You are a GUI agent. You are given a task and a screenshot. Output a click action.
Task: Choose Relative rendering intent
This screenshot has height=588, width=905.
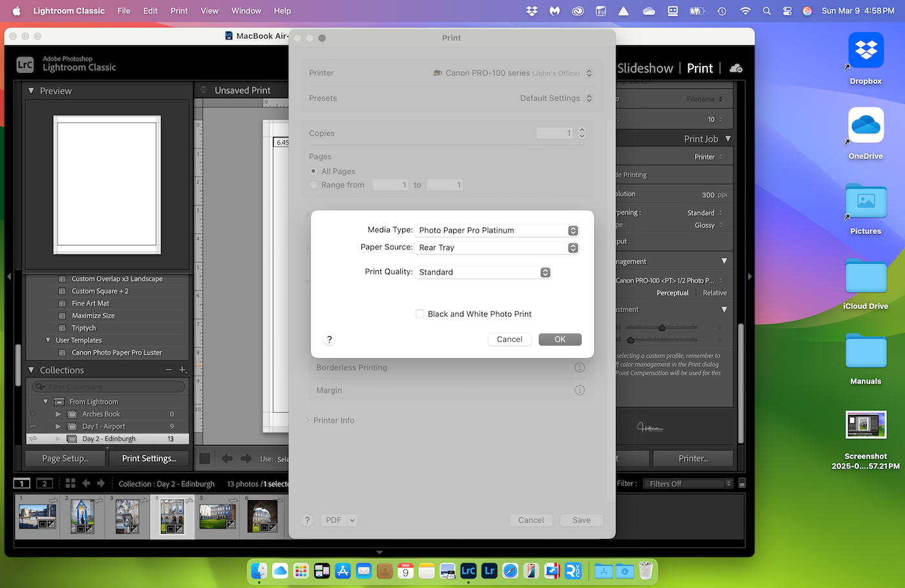[x=715, y=293]
